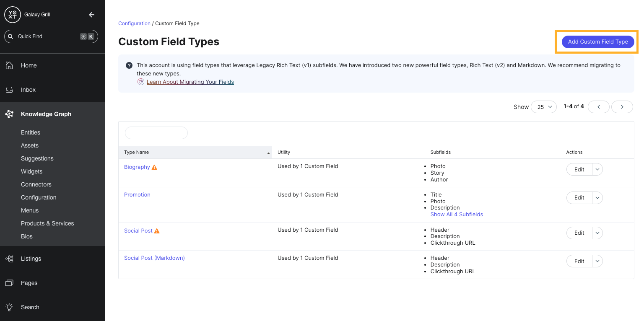
Task: Click the Add Custom Field Type button
Action: [x=597, y=42]
